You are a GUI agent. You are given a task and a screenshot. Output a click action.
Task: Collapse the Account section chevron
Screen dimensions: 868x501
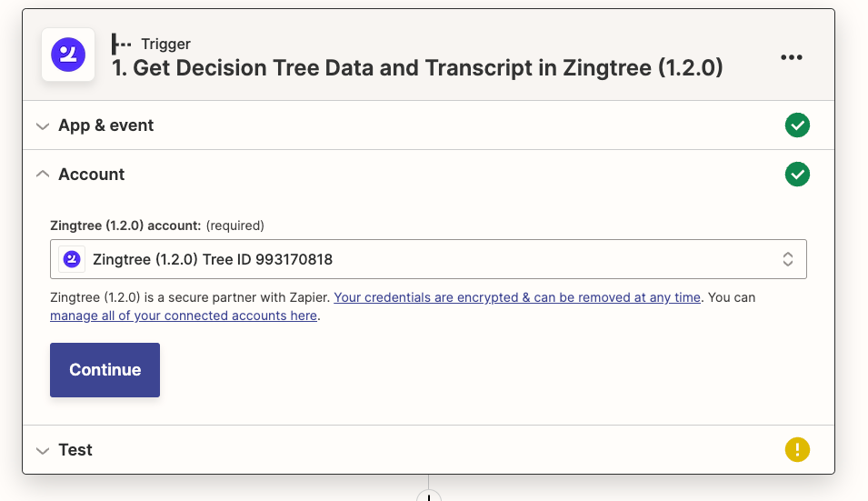tap(43, 174)
